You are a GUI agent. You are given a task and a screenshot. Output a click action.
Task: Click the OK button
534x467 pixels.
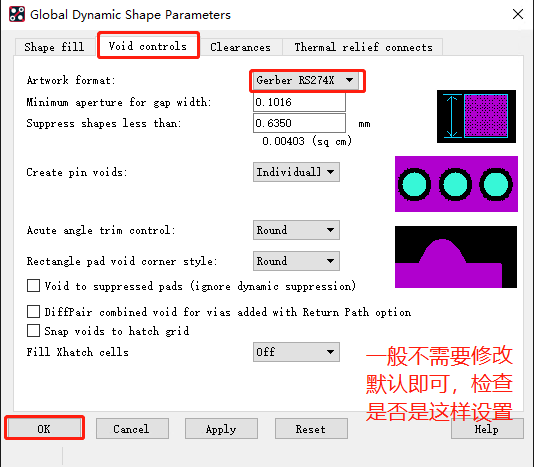(x=44, y=429)
